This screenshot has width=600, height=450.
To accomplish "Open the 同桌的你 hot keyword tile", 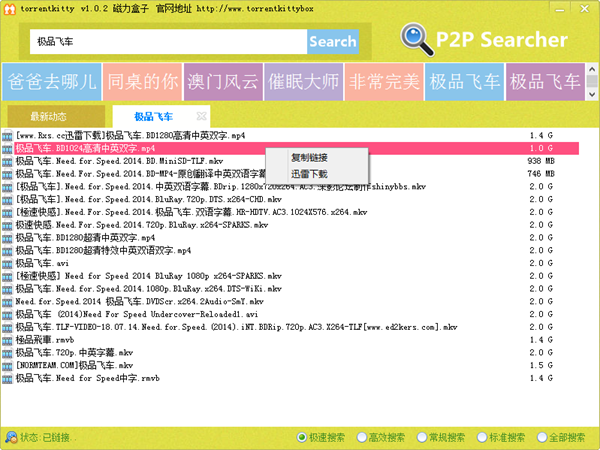I will pyautogui.click(x=142, y=82).
